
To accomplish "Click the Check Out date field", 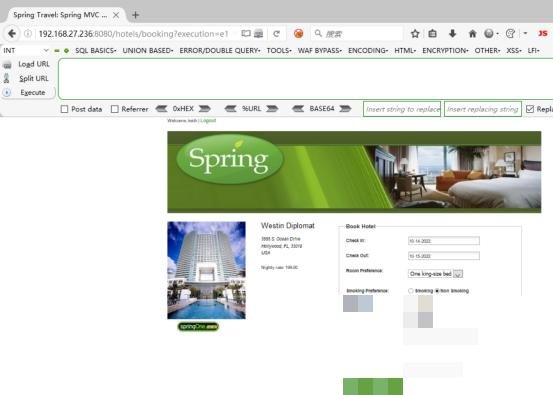I will (444, 256).
